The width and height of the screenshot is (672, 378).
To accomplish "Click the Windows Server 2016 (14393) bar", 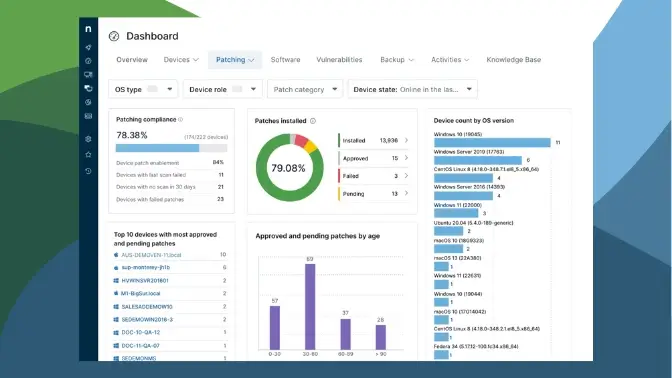I will coord(463,195).
